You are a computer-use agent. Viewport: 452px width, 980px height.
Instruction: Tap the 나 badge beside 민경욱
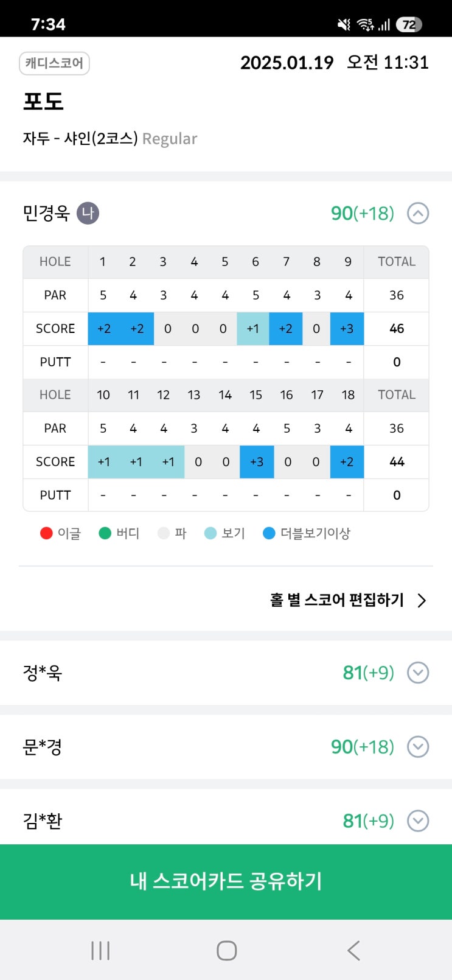88,213
